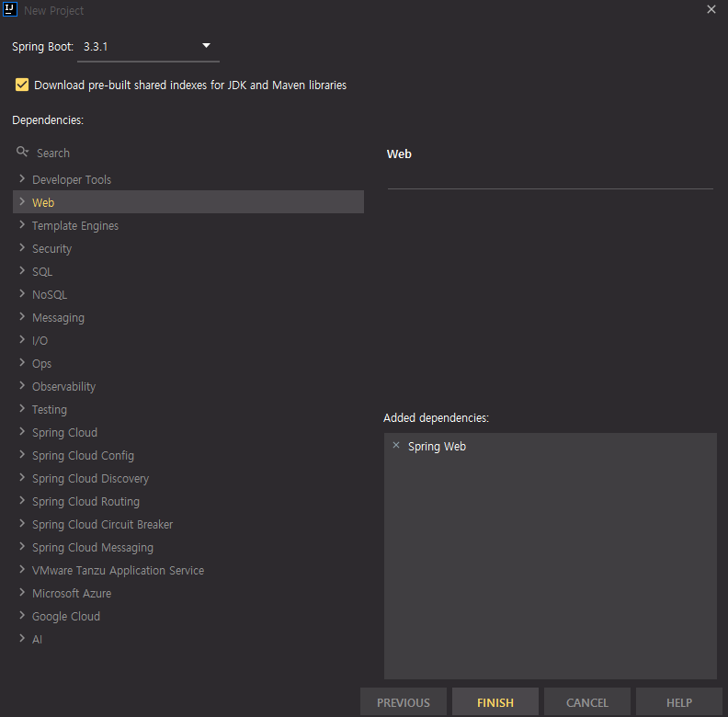This screenshot has width=728, height=717.
Task: Expand the Spring Cloud Routing chevron
Action: tap(22, 501)
